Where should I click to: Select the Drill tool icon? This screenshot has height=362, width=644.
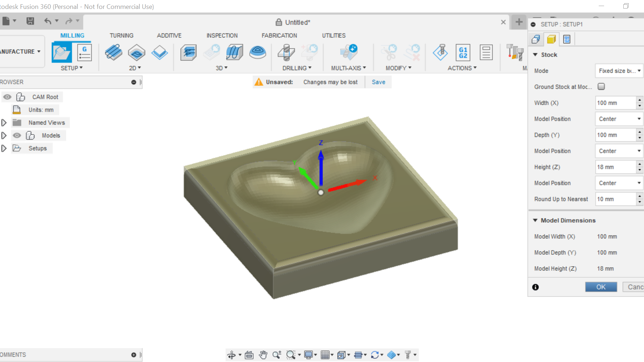coord(286,52)
